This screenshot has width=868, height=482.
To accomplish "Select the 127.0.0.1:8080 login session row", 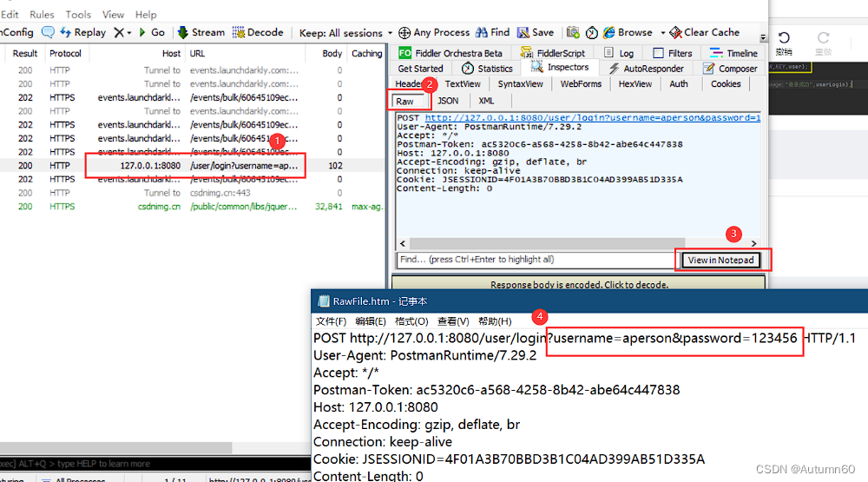I will [x=192, y=166].
